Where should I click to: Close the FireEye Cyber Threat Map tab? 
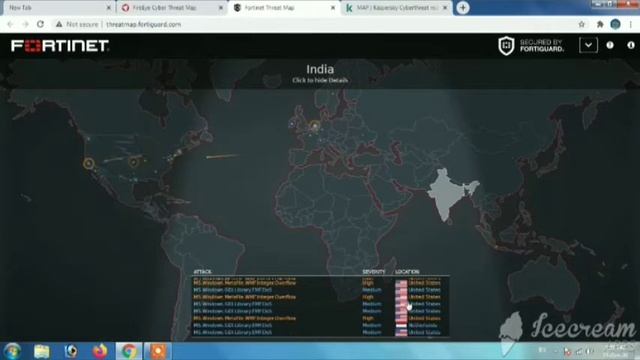coord(221,8)
